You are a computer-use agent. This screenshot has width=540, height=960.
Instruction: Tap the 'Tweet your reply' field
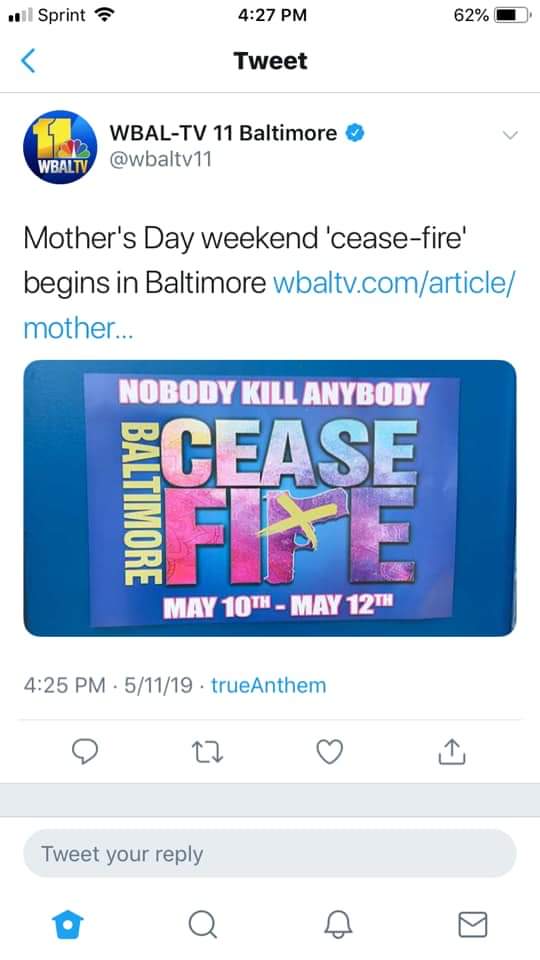coord(269,853)
